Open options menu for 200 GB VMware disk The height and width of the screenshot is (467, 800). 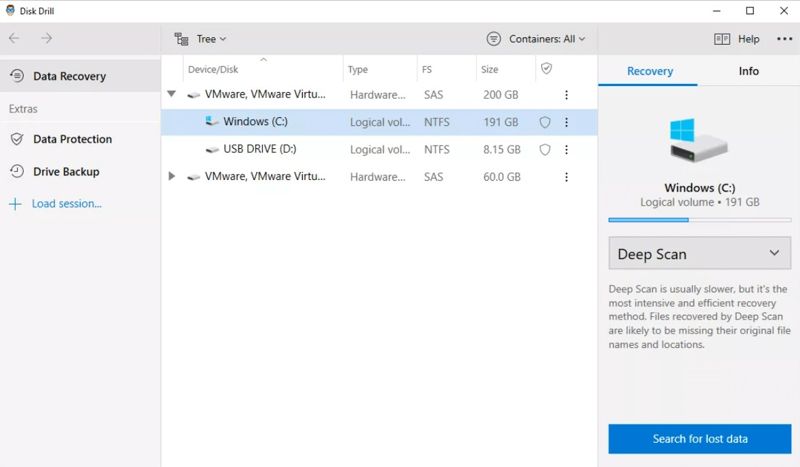coord(566,95)
